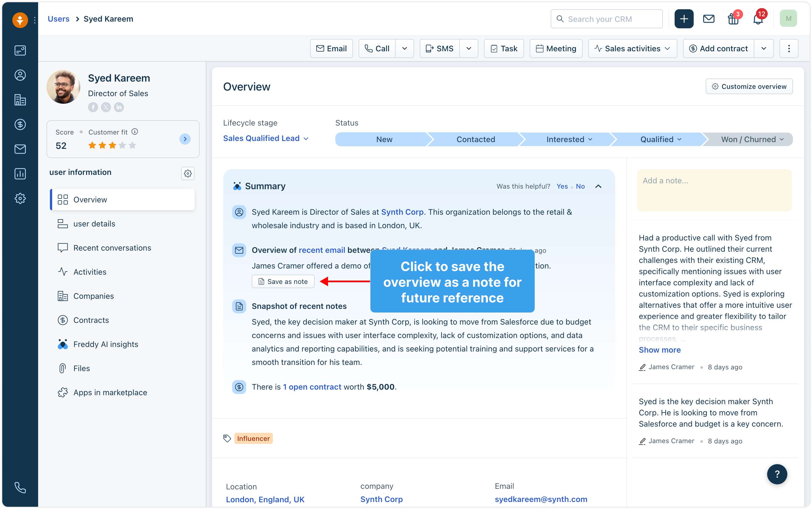Open the Call options dropdown arrow

tap(405, 48)
